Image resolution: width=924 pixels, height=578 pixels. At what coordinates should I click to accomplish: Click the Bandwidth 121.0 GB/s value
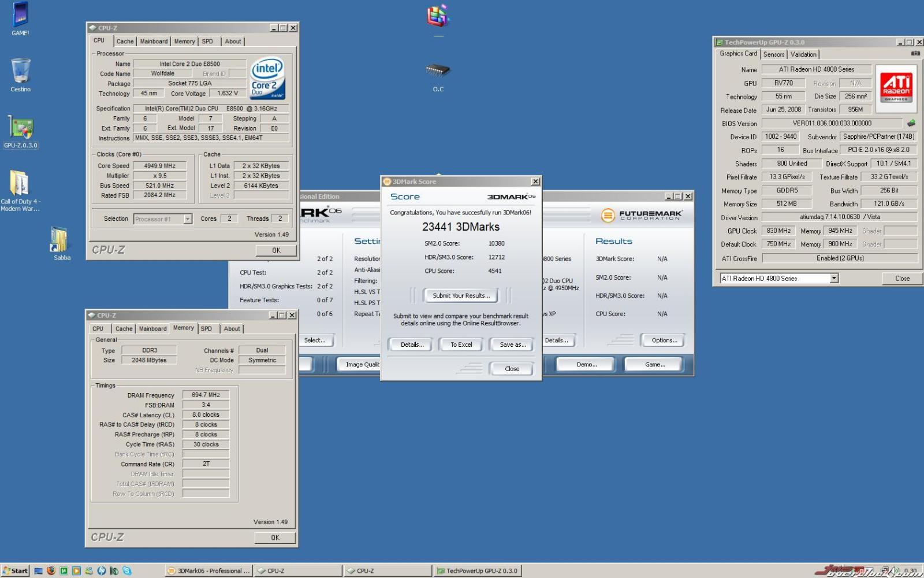tap(889, 203)
